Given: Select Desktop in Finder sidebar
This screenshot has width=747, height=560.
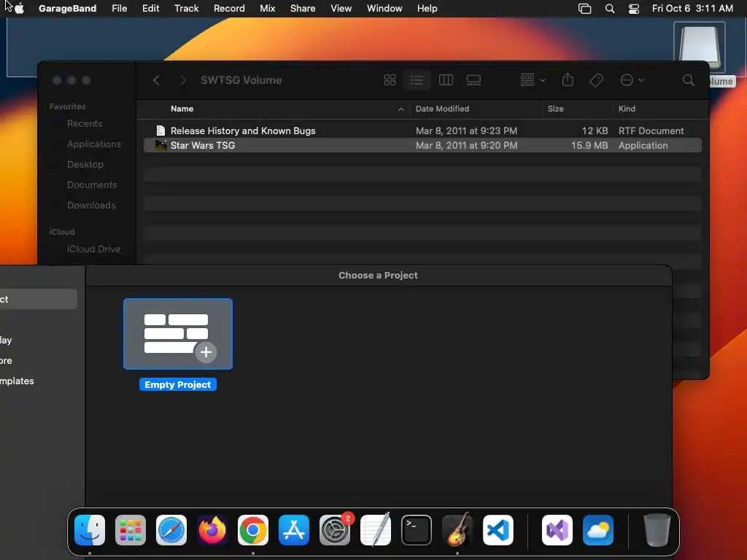Looking at the screenshot, I should [85, 164].
